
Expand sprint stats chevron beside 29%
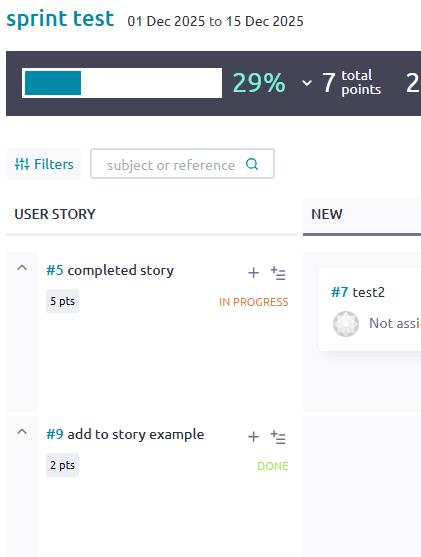click(307, 83)
